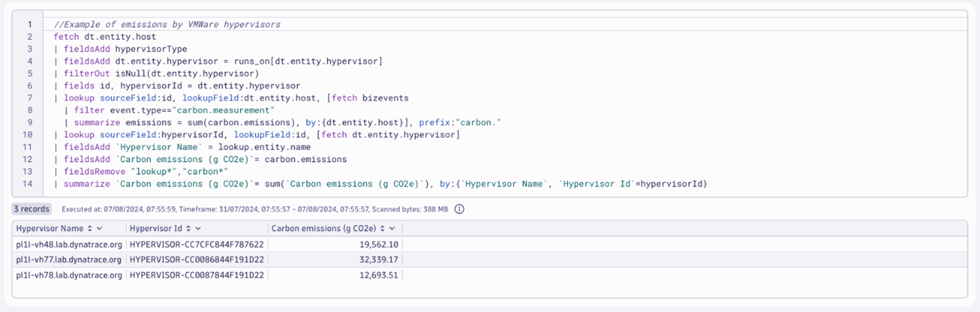Click cell HYPERVISOR-CC7CFC844F787622
The height and width of the screenshot is (312, 980).
[x=197, y=244]
